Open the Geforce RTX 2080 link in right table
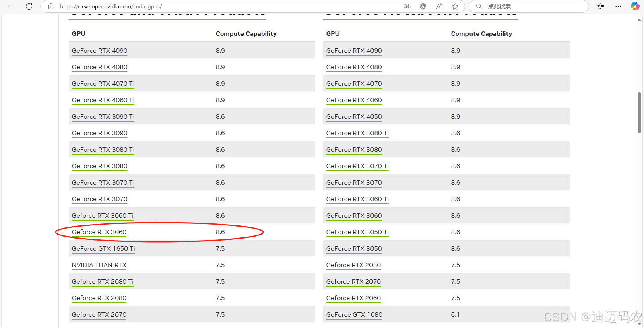 tap(353, 265)
